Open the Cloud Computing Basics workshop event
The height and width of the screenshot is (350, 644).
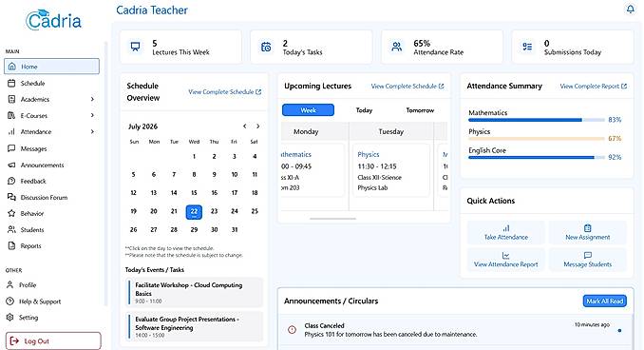coord(194,292)
